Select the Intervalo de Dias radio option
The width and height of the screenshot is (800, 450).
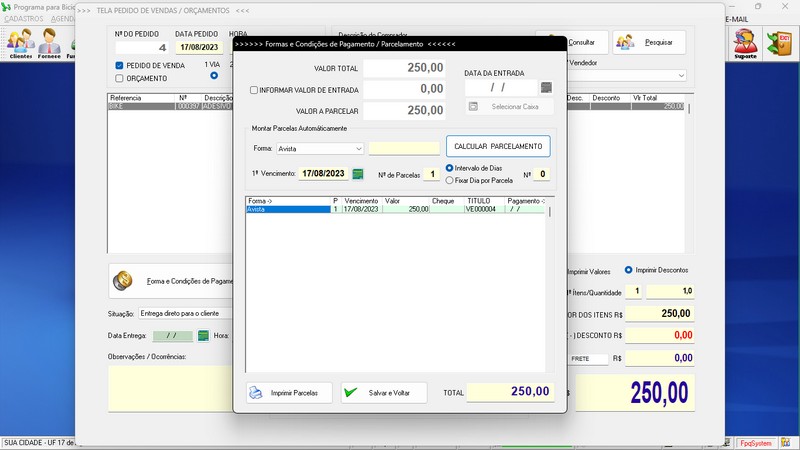(x=450, y=167)
